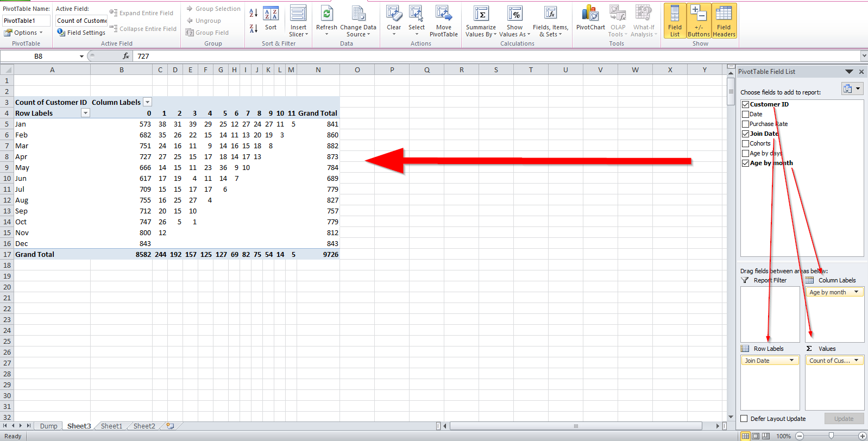Insert a PivotChart

[x=590, y=18]
